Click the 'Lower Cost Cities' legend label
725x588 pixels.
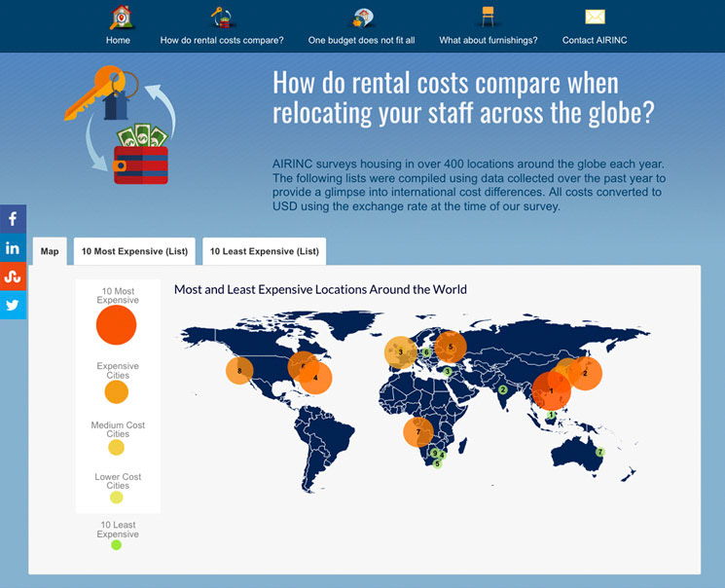pyautogui.click(x=118, y=481)
